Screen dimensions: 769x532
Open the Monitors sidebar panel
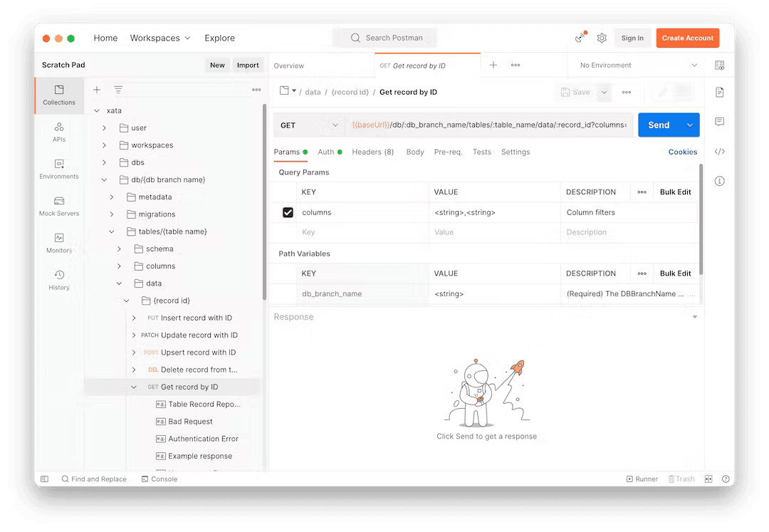[59, 243]
